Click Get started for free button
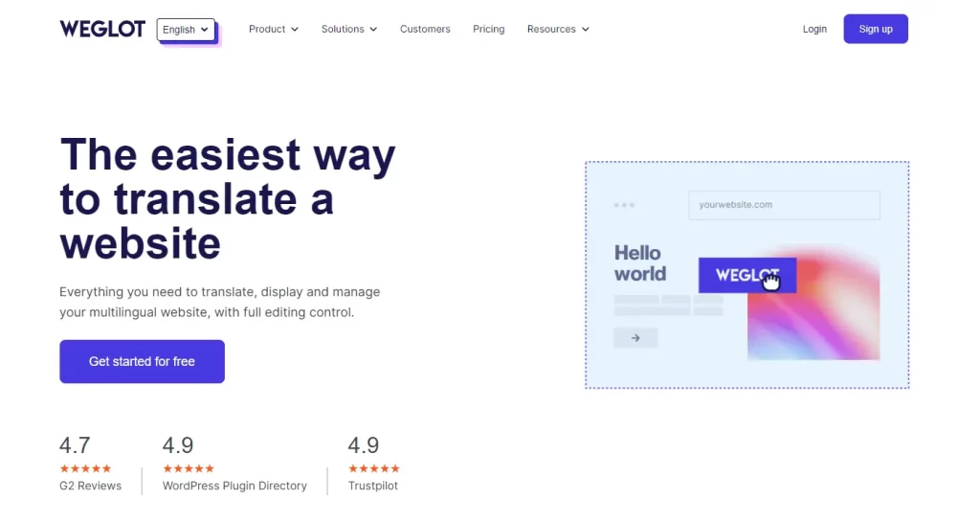 pos(142,361)
